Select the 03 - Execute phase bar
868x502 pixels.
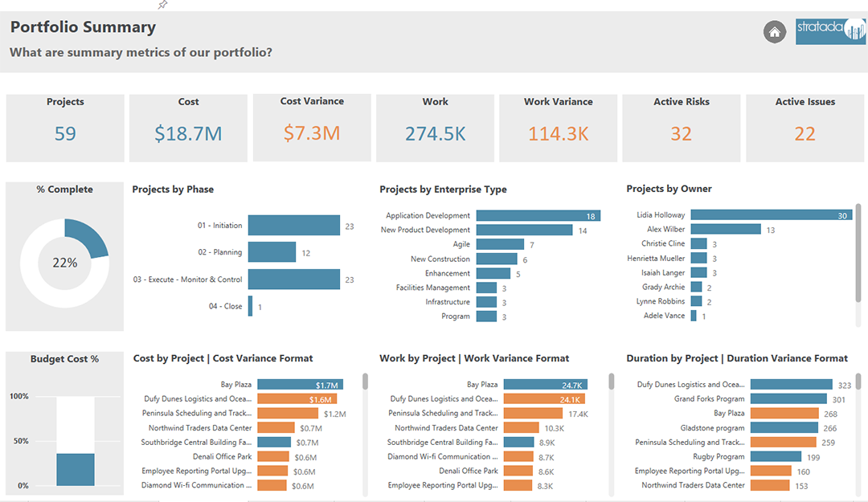click(294, 279)
